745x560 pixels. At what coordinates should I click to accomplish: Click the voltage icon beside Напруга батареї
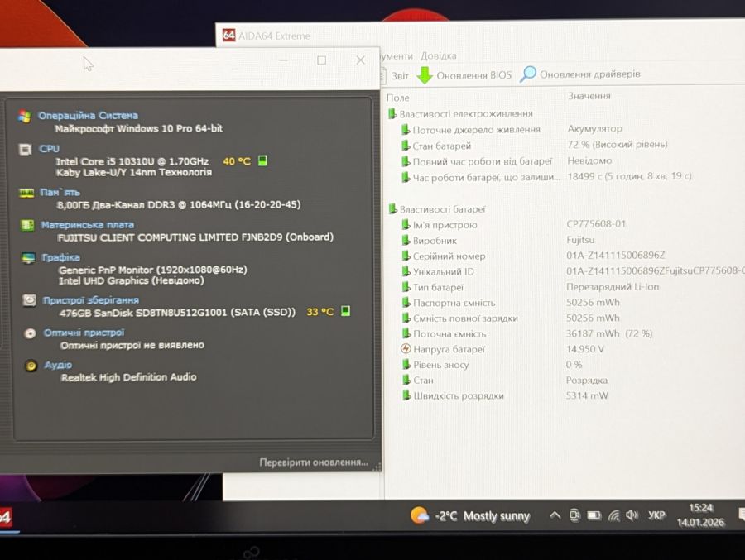click(406, 348)
